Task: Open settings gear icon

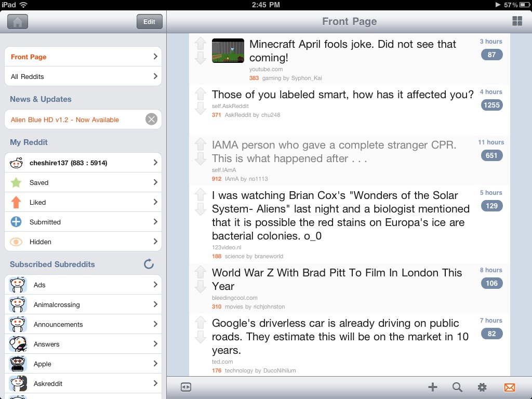Action: [482, 387]
